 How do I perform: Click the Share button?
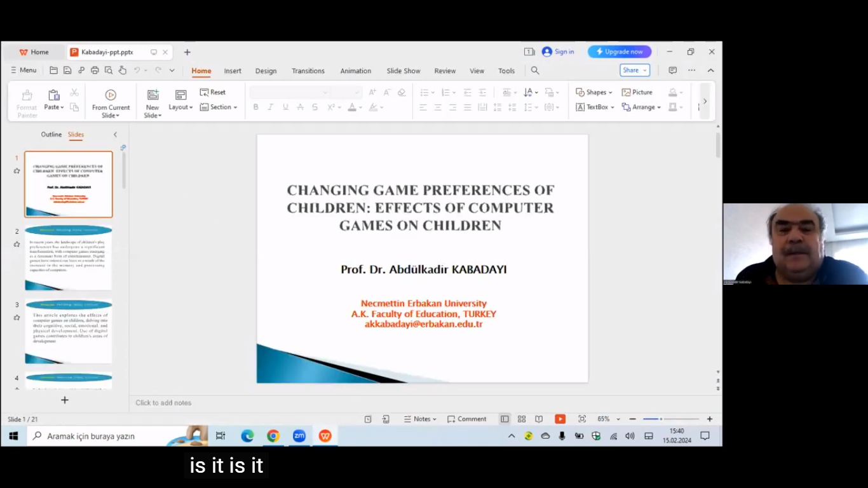coord(635,71)
